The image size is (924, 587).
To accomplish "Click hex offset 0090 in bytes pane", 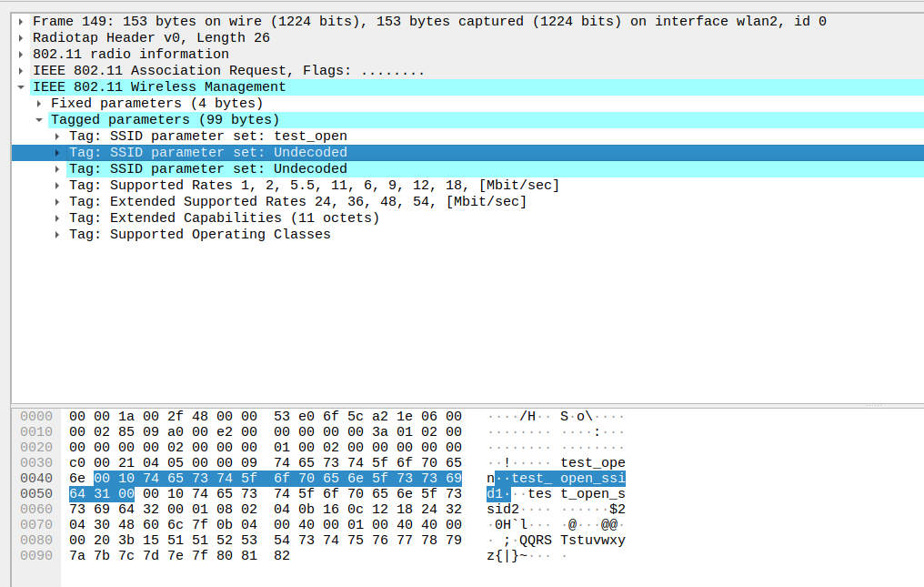I will pos(36,555).
